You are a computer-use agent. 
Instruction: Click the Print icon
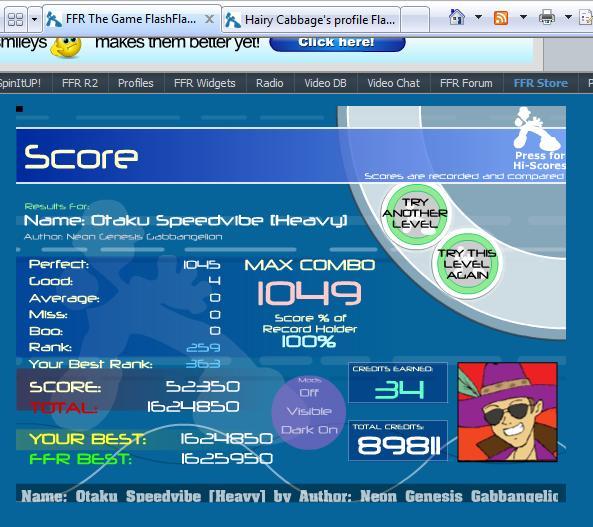pos(546,17)
